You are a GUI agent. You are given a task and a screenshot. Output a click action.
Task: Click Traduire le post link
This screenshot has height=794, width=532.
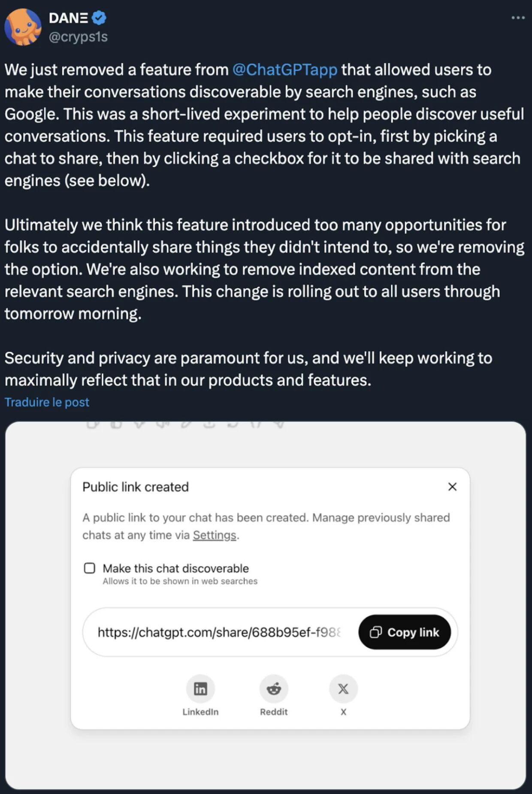(47, 402)
